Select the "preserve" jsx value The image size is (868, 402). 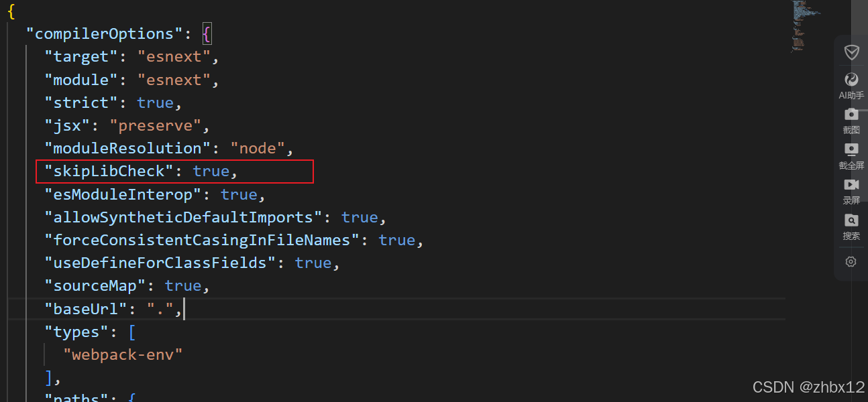156,125
